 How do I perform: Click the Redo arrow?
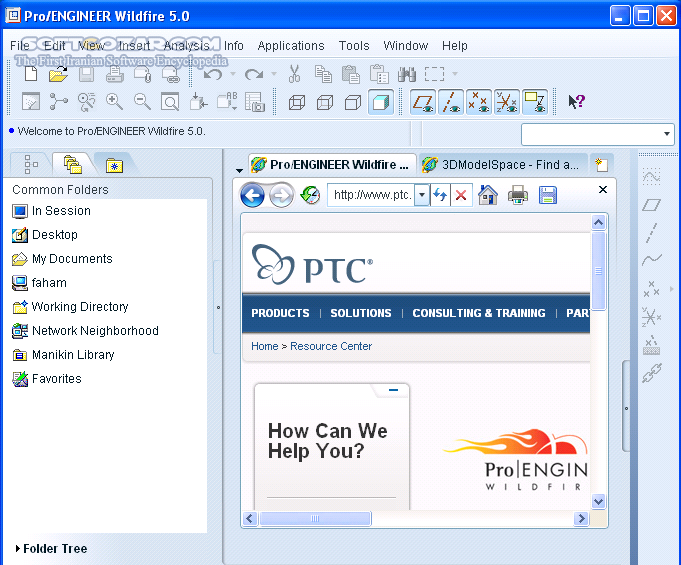pyautogui.click(x=254, y=74)
